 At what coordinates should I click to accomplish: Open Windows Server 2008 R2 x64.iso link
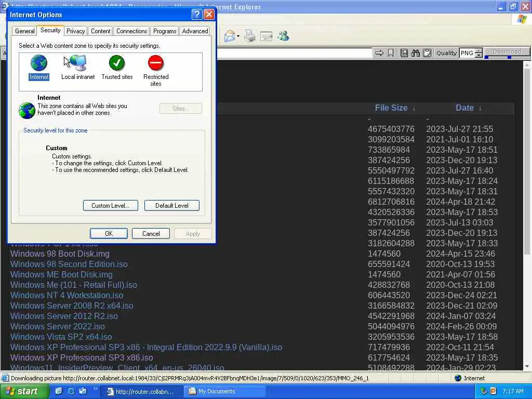[72, 305]
